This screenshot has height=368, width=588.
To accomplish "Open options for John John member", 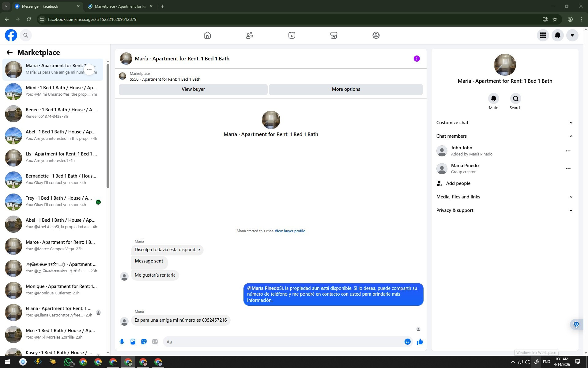I will pyautogui.click(x=568, y=151).
